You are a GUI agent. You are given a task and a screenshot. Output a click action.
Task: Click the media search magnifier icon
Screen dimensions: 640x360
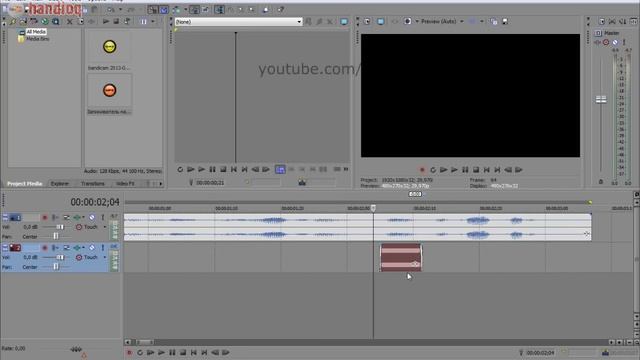coord(55,21)
